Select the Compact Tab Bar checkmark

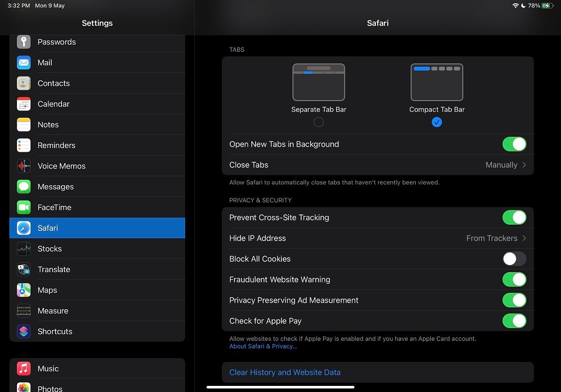coord(436,122)
